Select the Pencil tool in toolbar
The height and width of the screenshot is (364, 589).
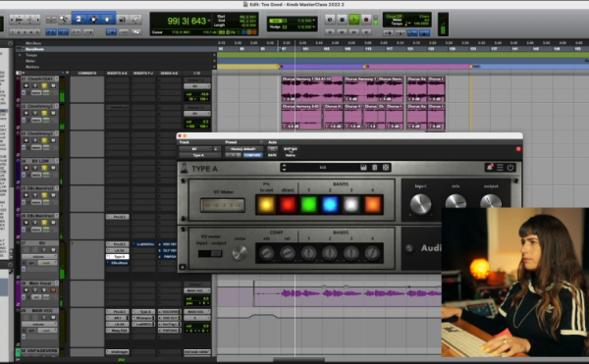[x=135, y=20]
